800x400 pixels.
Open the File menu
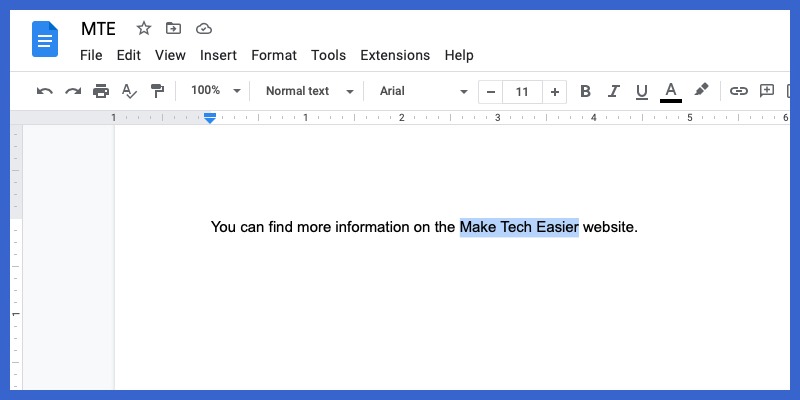click(91, 55)
